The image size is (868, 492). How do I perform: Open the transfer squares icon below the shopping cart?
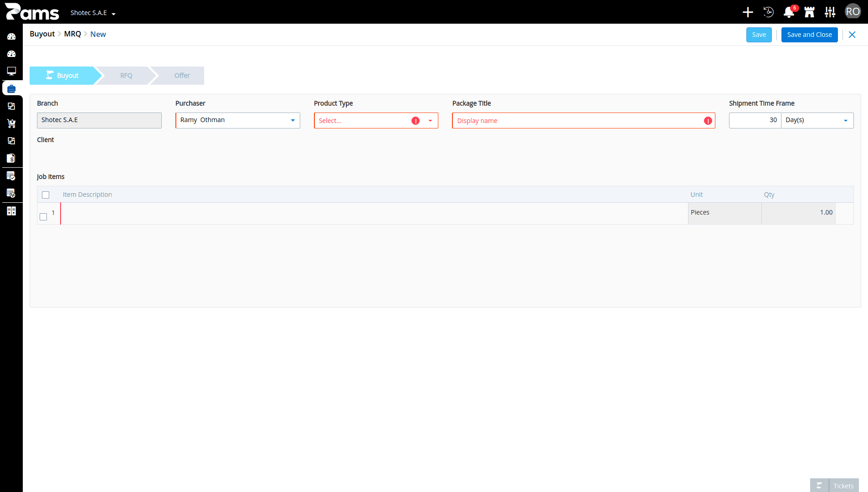[11, 141]
